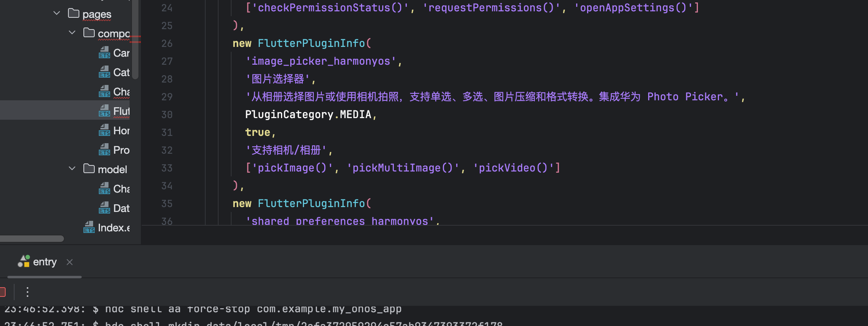Click 'shared_preferences_harmonyos' string on line 36
Viewport: 868px width, 326px height.
pyautogui.click(x=340, y=221)
